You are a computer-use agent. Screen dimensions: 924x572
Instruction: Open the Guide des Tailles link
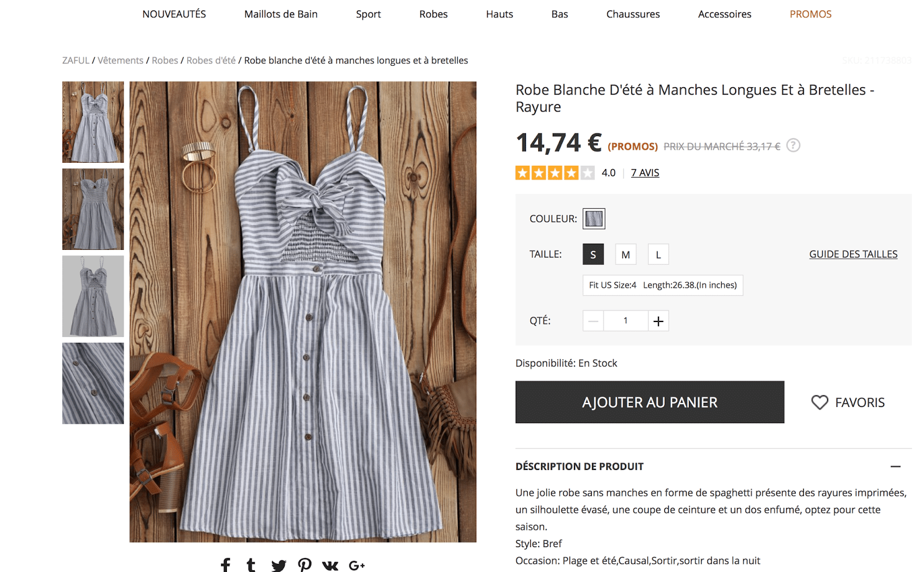point(853,254)
